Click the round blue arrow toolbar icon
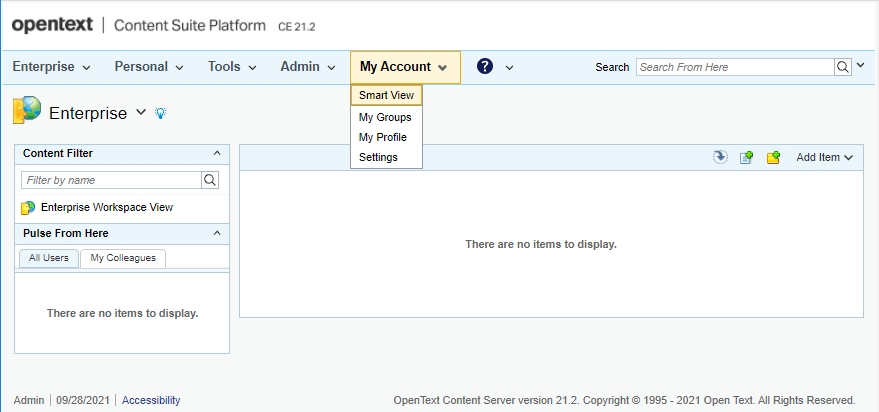 point(720,157)
